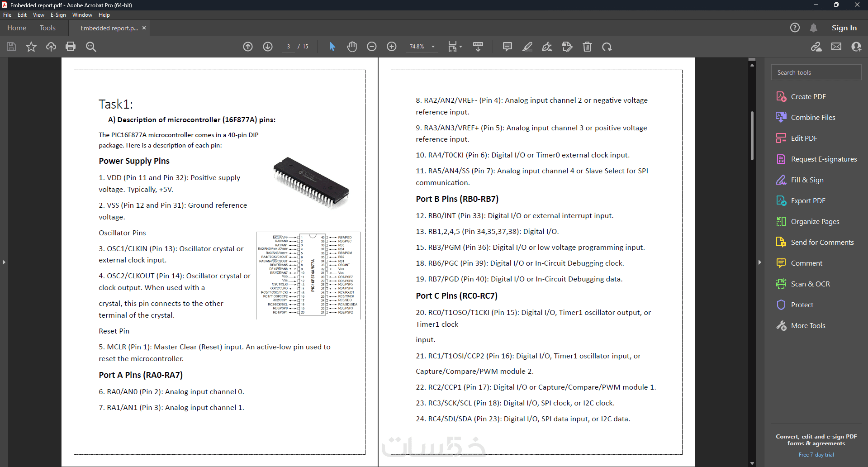Open the Create PDF tool
The height and width of the screenshot is (467, 868).
pyautogui.click(x=801, y=96)
